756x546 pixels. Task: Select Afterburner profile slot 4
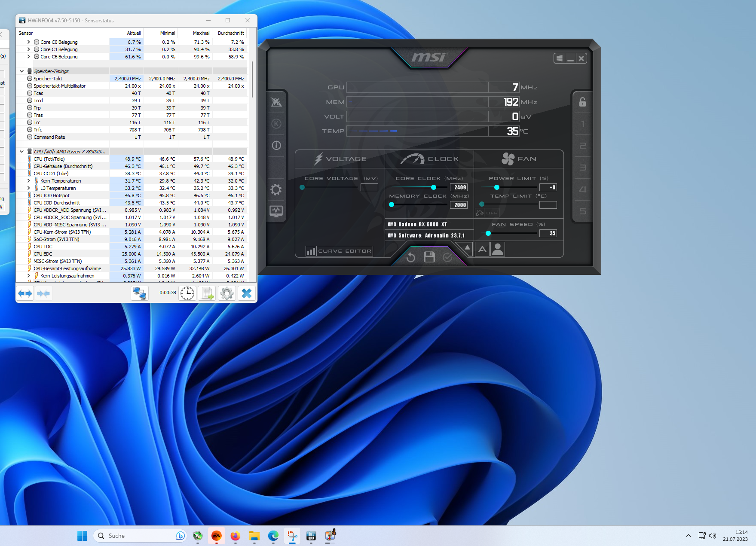[x=583, y=189]
